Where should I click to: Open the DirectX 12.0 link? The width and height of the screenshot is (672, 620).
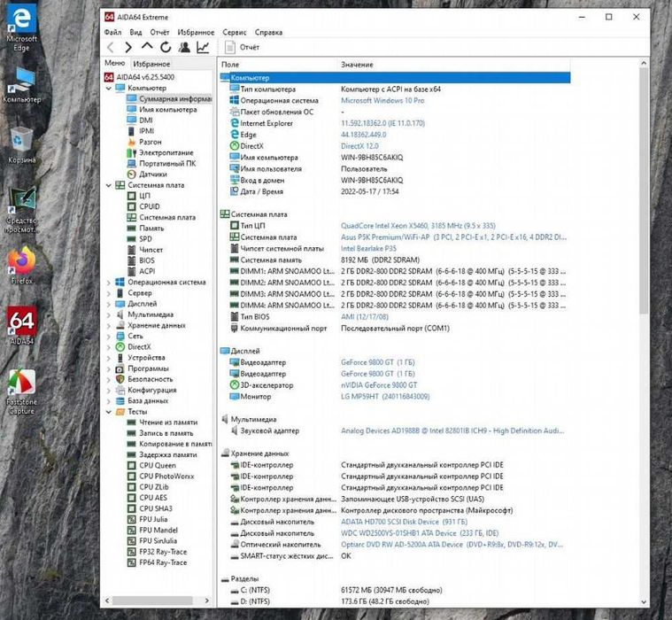pyautogui.click(x=359, y=146)
